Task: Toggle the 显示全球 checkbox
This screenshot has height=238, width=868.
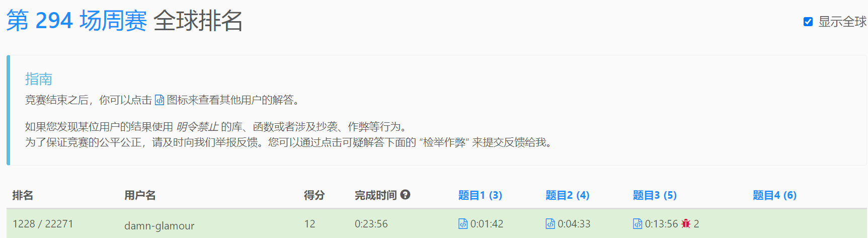Action: [808, 22]
